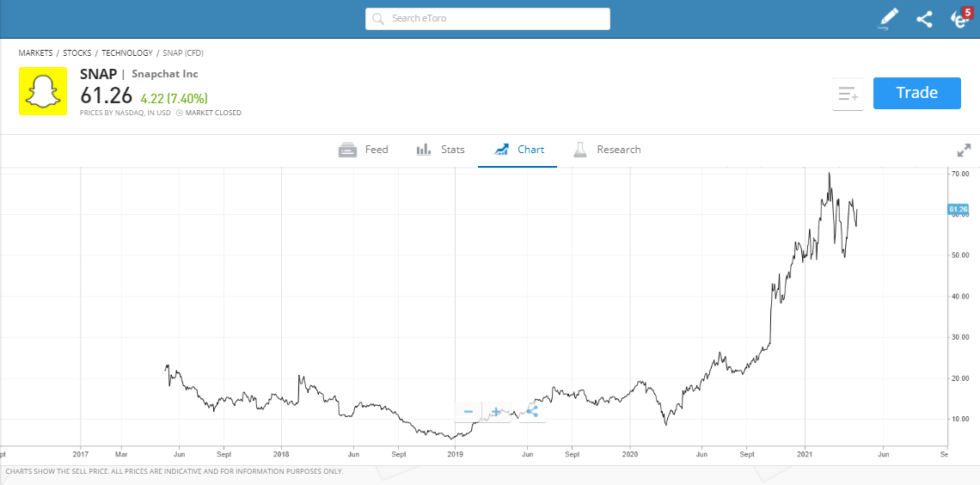
Task: Click the blue Trade button
Action: click(917, 93)
